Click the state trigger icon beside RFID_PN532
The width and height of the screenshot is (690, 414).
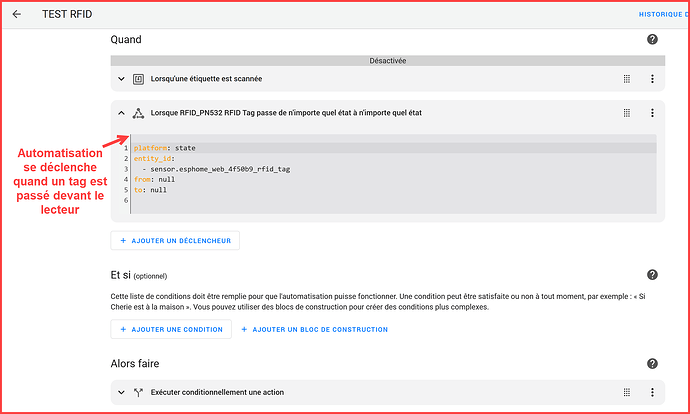pos(139,113)
